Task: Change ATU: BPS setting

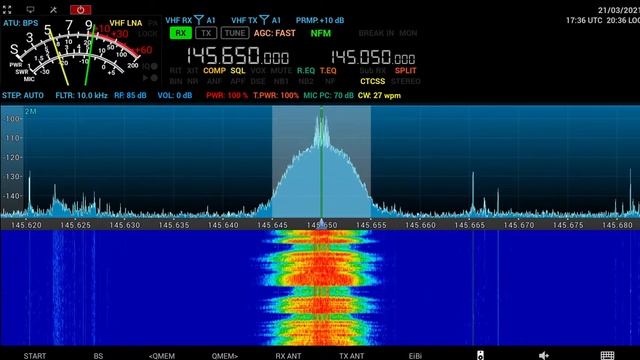Action: pos(21,23)
